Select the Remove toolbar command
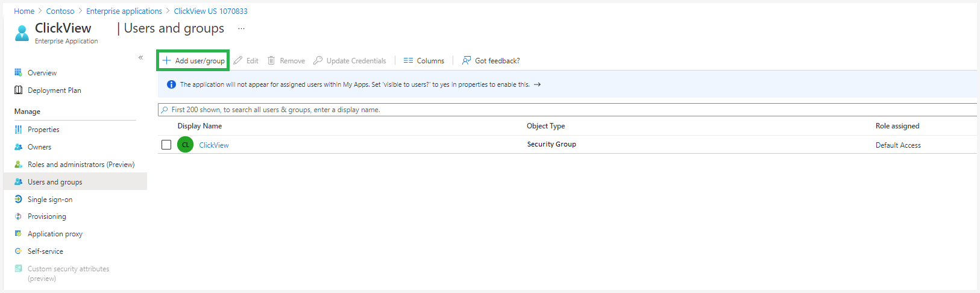Image resolution: width=980 pixels, height=293 pixels. click(x=286, y=60)
